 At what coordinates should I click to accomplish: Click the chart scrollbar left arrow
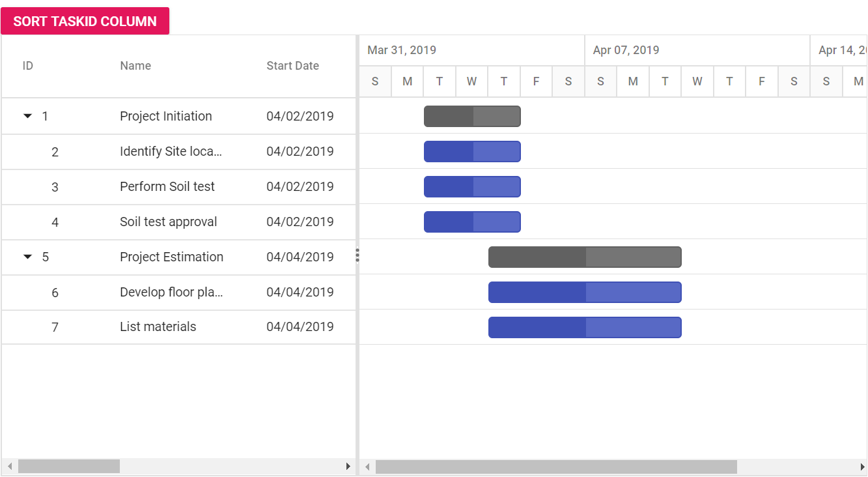pos(367,467)
